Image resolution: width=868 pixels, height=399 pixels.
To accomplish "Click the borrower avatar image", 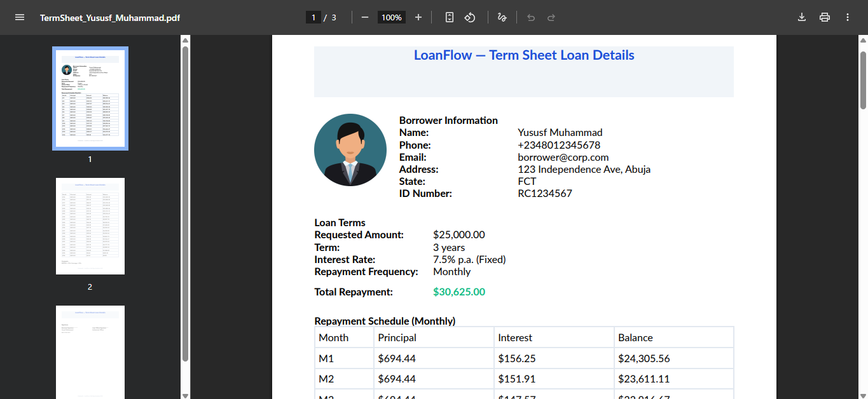I will click(x=350, y=150).
